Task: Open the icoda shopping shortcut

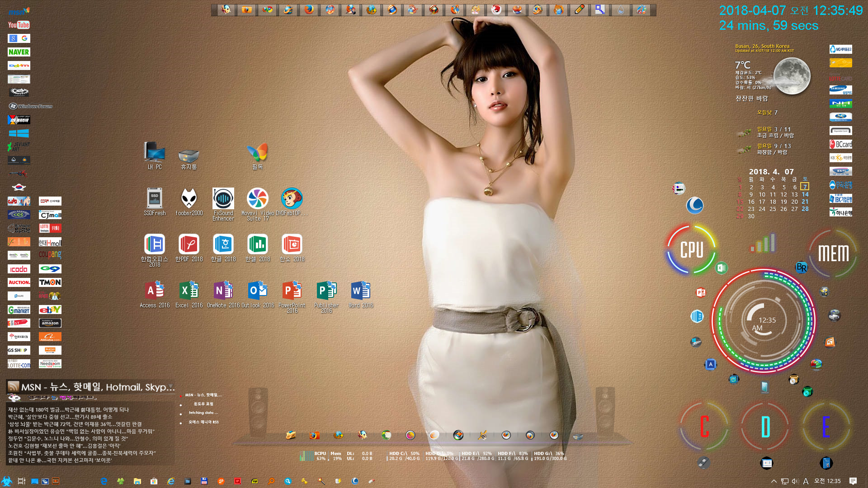Action: (19, 269)
